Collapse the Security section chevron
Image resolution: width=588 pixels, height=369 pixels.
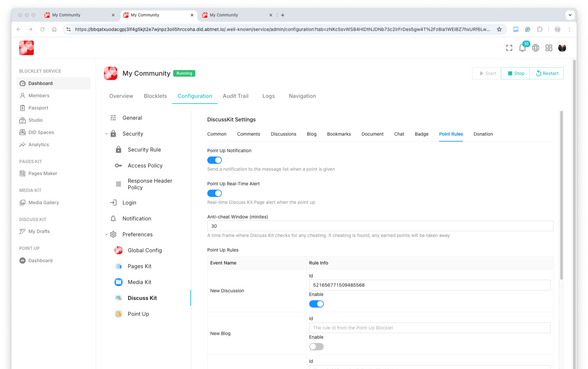tap(107, 134)
